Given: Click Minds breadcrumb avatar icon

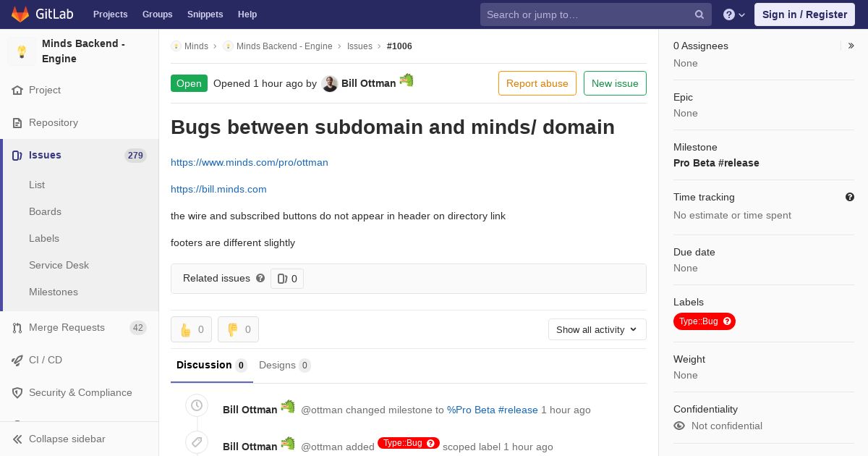Looking at the screenshot, I should pos(176,46).
